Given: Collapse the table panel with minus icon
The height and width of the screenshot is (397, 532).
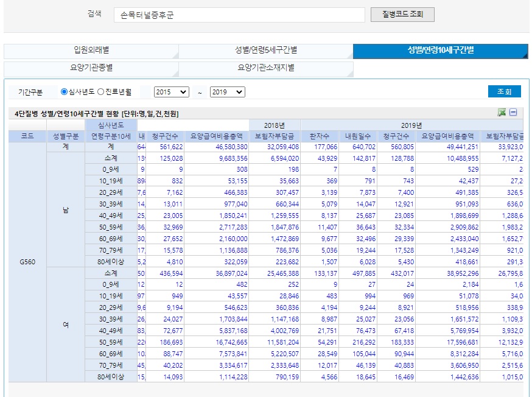Looking at the screenshot, I should [x=513, y=113].
